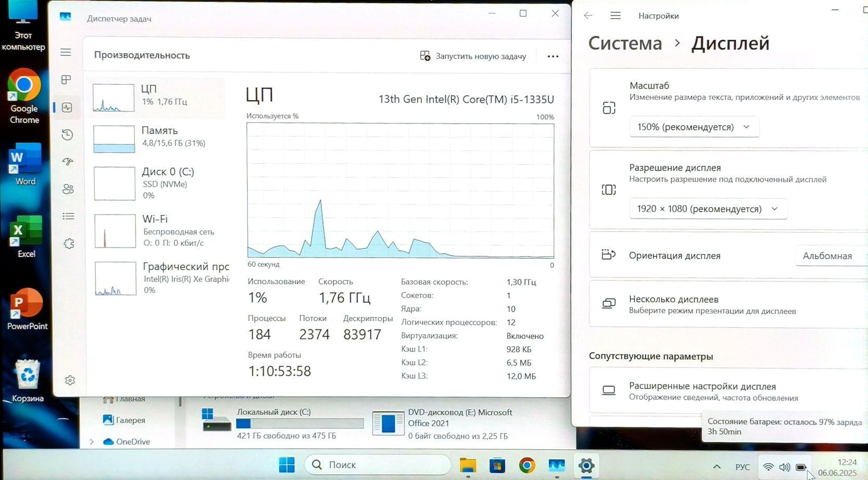Show hidden tray icons chevron
868x480 pixels.
click(716, 466)
